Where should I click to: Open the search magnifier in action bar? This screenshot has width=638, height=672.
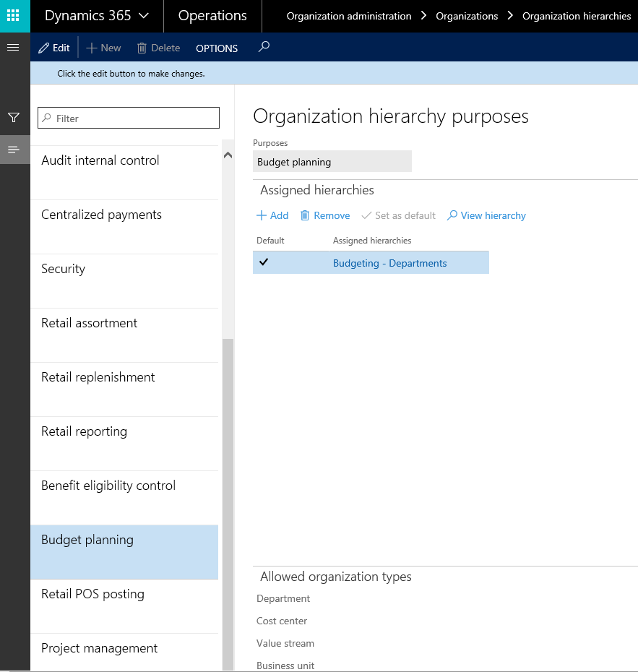[x=264, y=47]
